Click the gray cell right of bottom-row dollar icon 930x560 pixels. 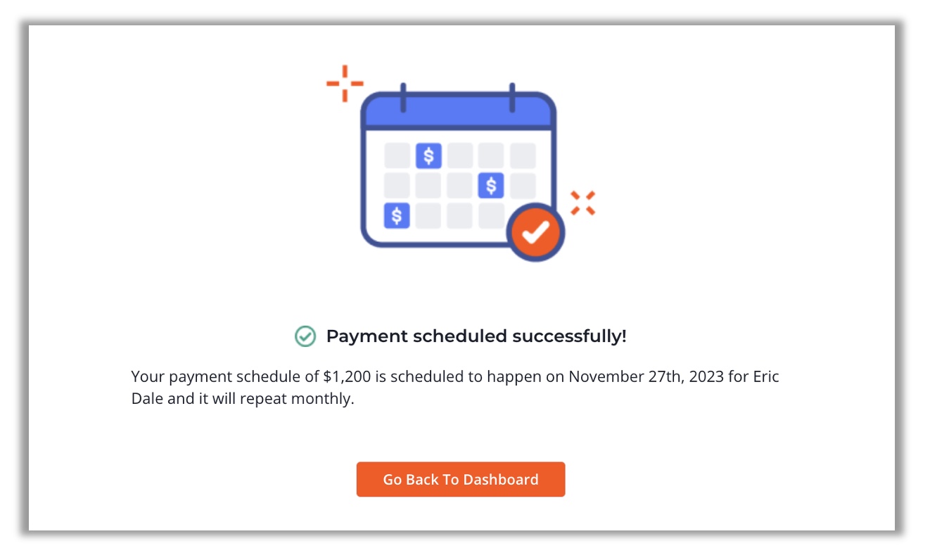coord(428,215)
